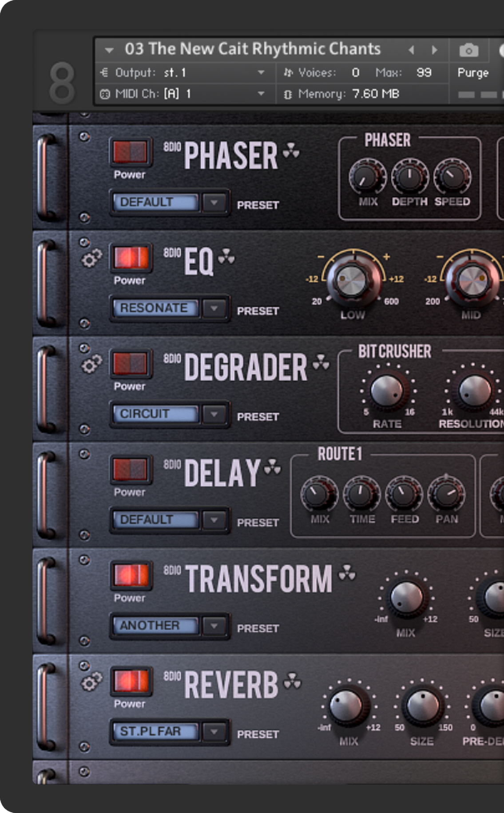The image size is (504, 813).
Task: Open Reverb module gear settings
Action: point(91,681)
